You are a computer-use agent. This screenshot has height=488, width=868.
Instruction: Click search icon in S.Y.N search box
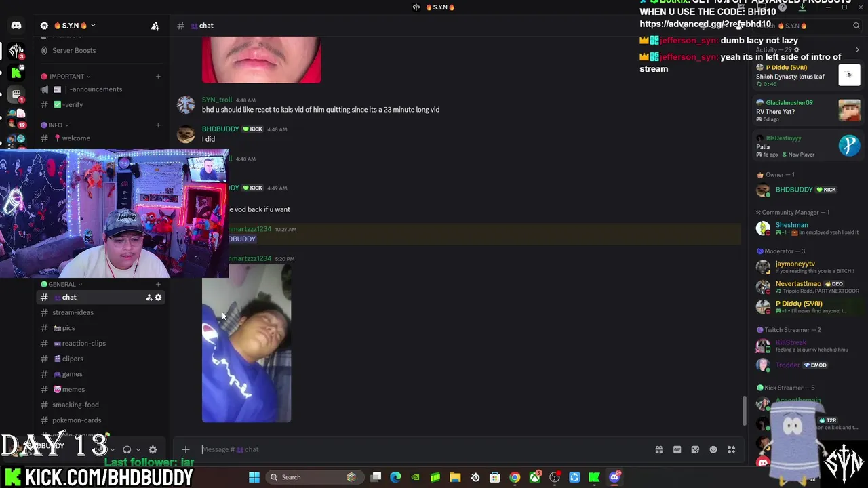click(x=856, y=26)
